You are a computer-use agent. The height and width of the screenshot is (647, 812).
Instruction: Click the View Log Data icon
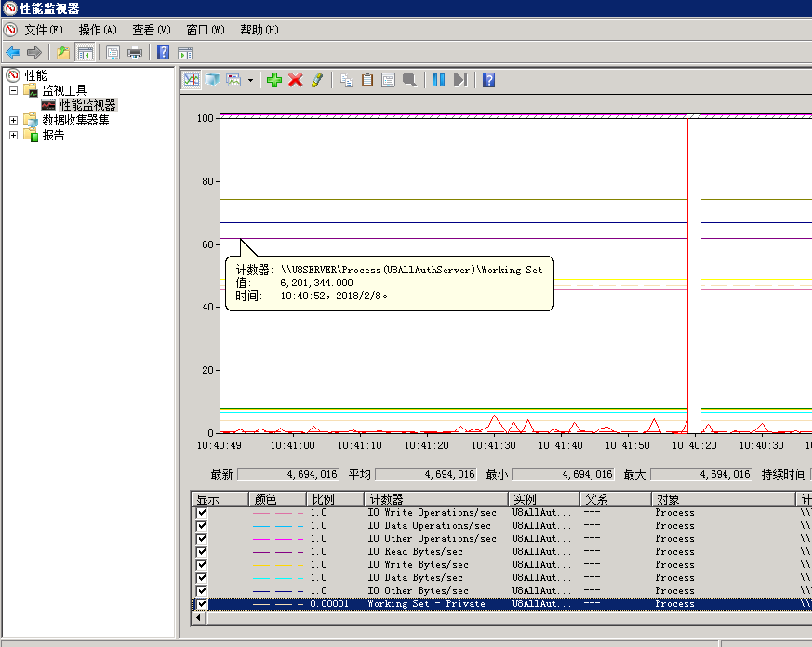(212, 80)
